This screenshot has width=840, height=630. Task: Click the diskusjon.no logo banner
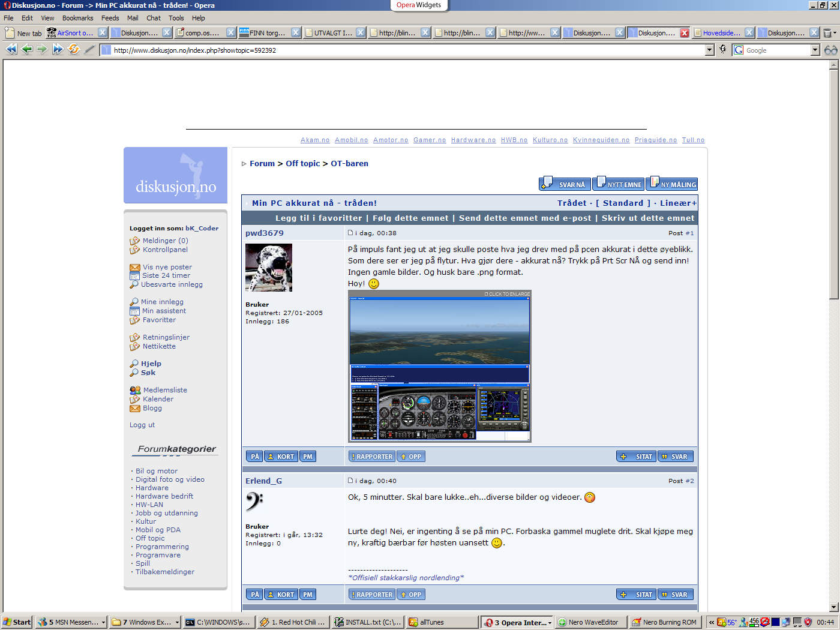(175, 175)
